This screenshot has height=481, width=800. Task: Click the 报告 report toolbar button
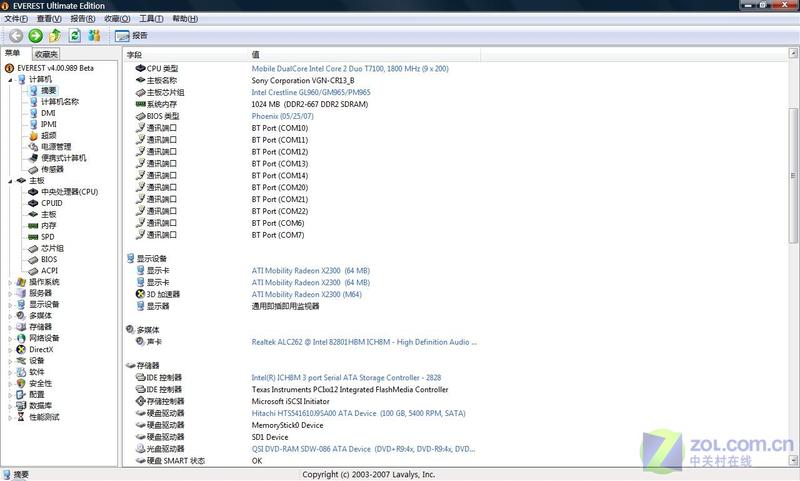(x=131, y=36)
